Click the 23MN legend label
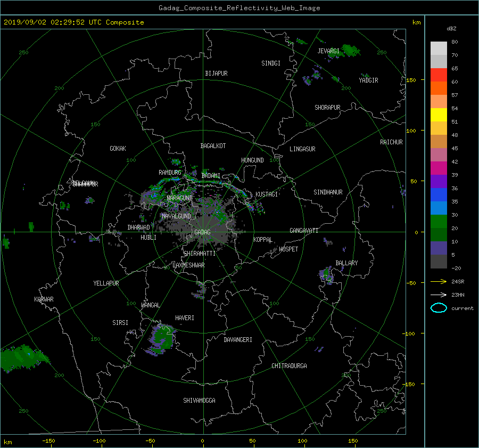The image size is (479, 448). coord(458,295)
